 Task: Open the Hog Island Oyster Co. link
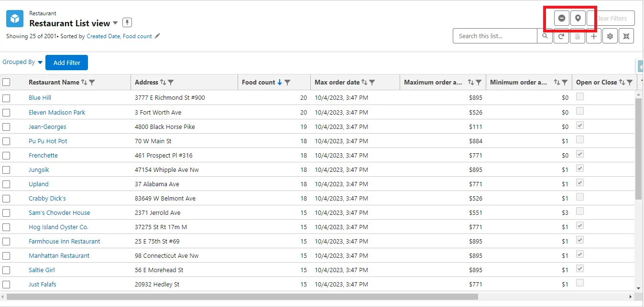pos(58,227)
